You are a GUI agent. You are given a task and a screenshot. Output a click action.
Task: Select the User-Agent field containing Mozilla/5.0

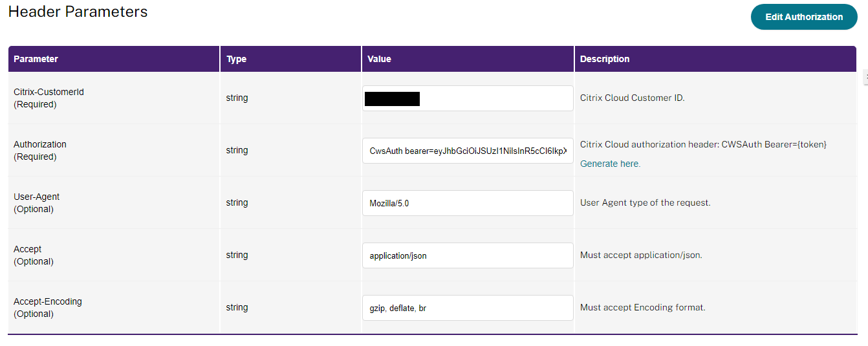pos(468,203)
